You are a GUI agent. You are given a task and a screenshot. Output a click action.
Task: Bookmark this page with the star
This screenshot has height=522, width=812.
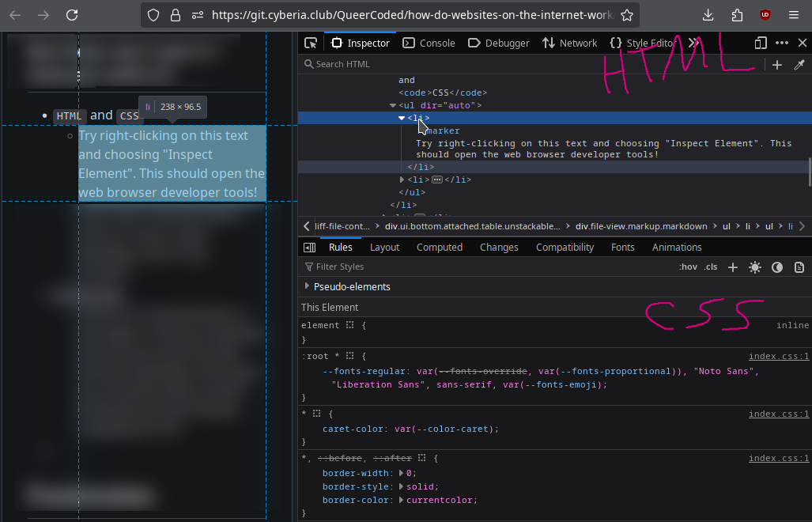pos(627,15)
